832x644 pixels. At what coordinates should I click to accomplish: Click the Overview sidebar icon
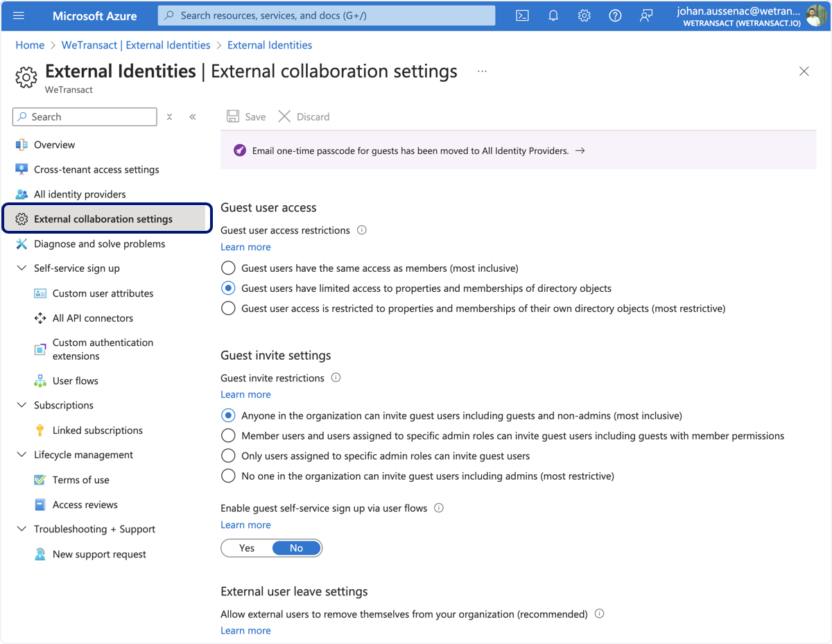(x=21, y=145)
